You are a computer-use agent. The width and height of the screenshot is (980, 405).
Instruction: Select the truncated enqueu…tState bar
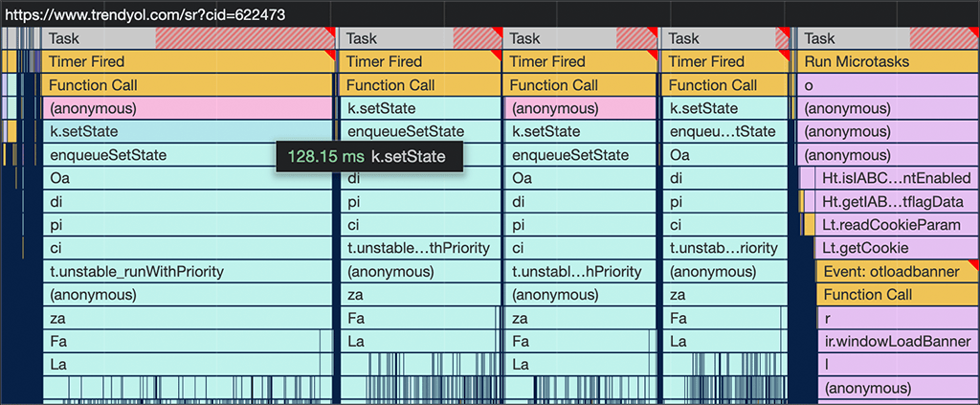click(x=725, y=131)
